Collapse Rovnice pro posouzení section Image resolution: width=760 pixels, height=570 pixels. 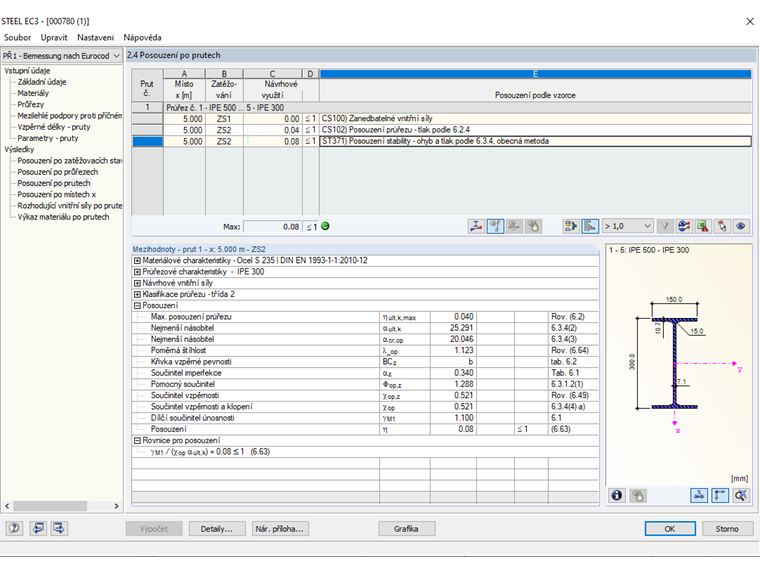coord(137,441)
